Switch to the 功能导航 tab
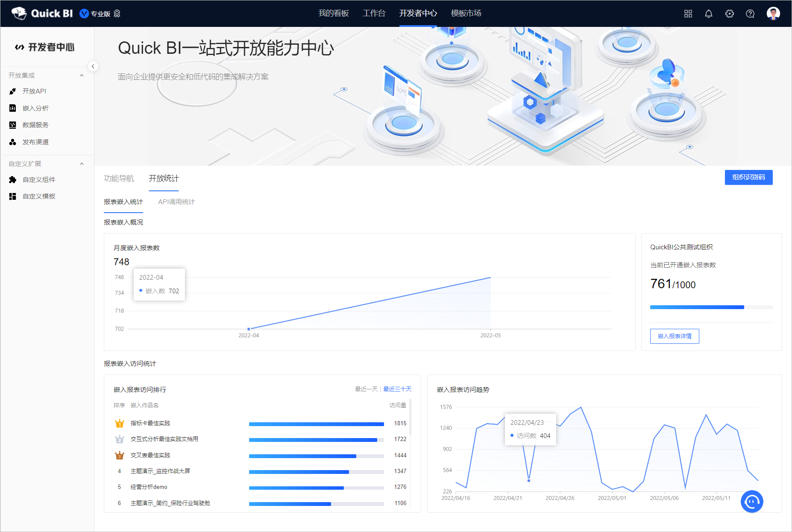The image size is (792, 532). (x=119, y=178)
